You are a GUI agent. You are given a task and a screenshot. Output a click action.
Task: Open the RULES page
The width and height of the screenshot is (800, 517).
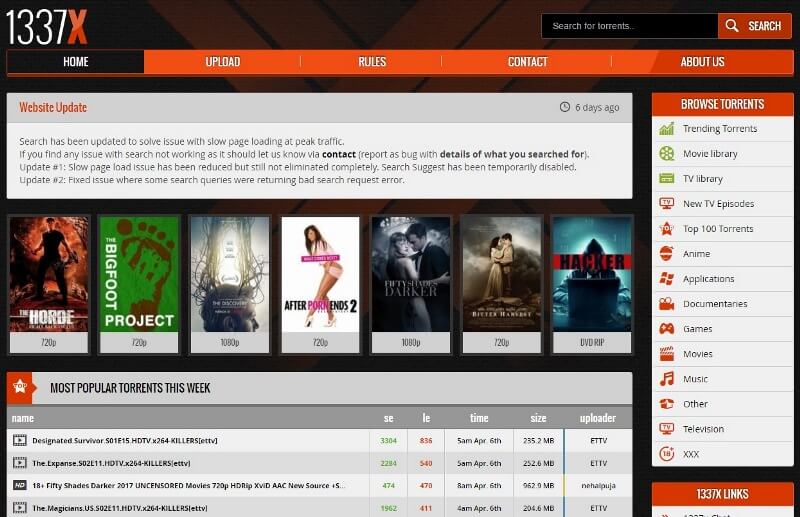372,62
